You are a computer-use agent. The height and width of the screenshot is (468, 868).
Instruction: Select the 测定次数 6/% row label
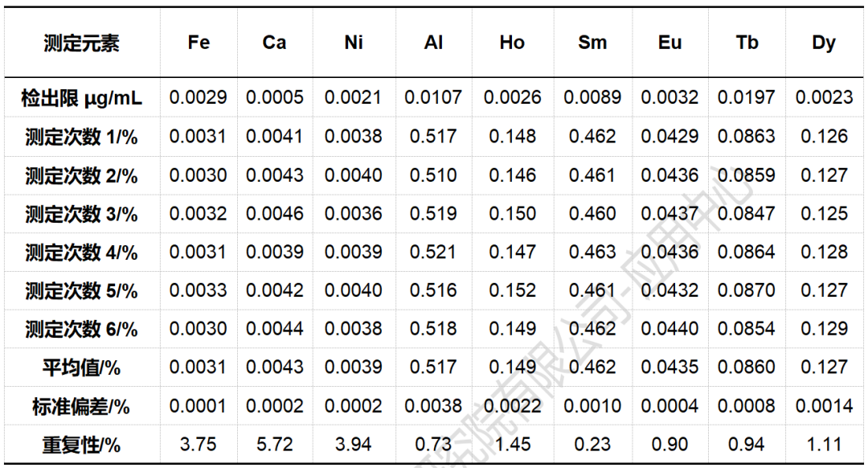pos(81,329)
